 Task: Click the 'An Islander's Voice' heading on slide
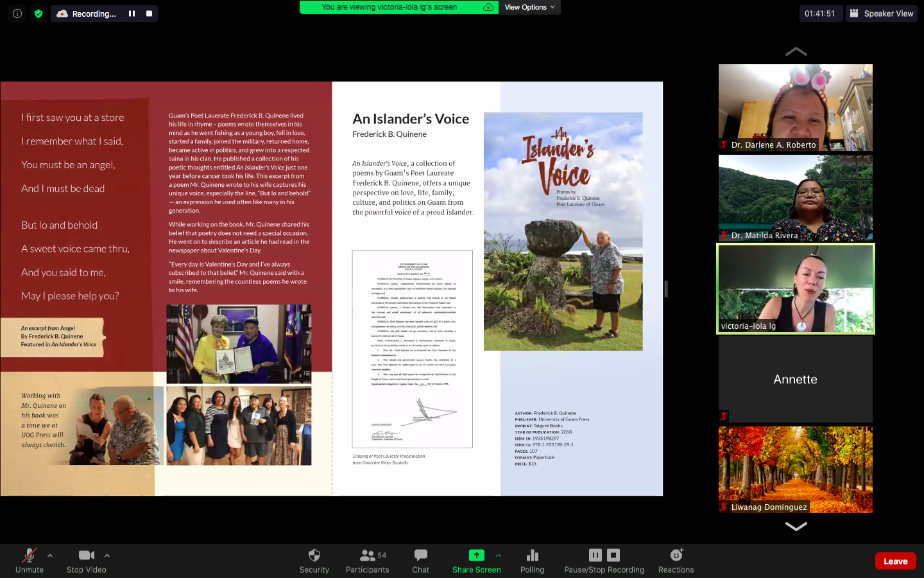pyautogui.click(x=411, y=119)
